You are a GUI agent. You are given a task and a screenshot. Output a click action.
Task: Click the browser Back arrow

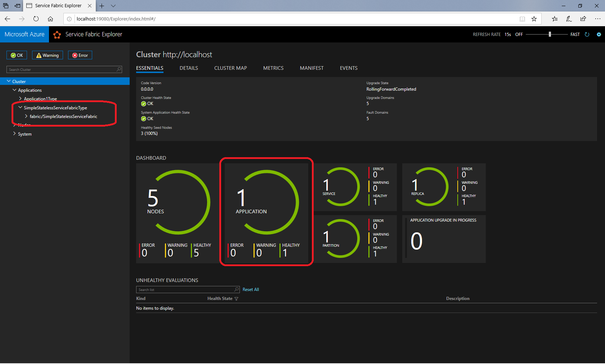8,19
